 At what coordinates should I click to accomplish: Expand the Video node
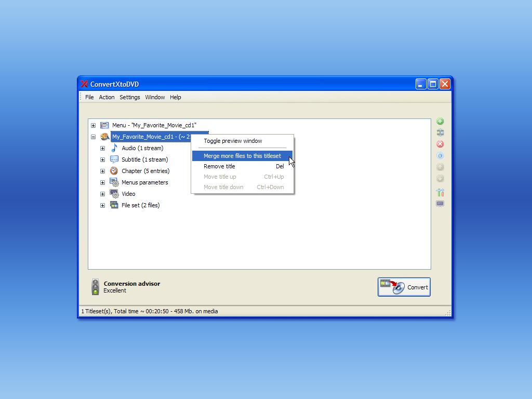(102, 194)
